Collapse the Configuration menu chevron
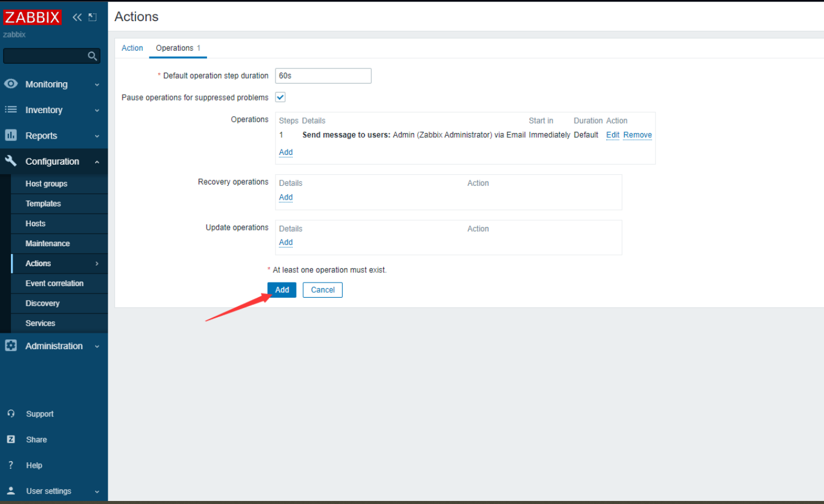Viewport: 824px width, 504px height. pyautogui.click(x=97, y=162)
